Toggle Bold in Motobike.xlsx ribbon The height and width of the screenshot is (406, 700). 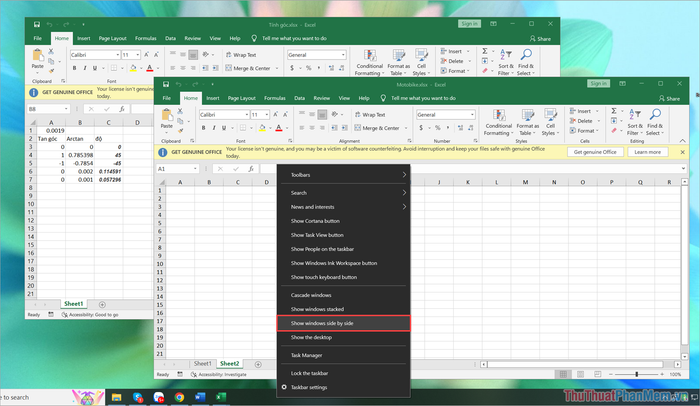[x=204, y=128]
